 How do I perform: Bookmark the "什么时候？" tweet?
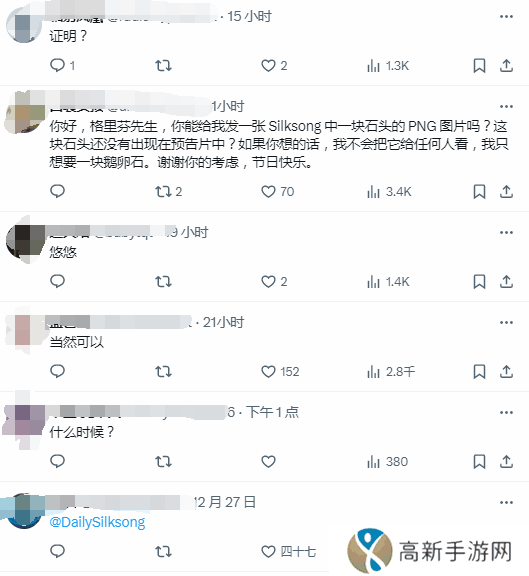tap(479, 462)
